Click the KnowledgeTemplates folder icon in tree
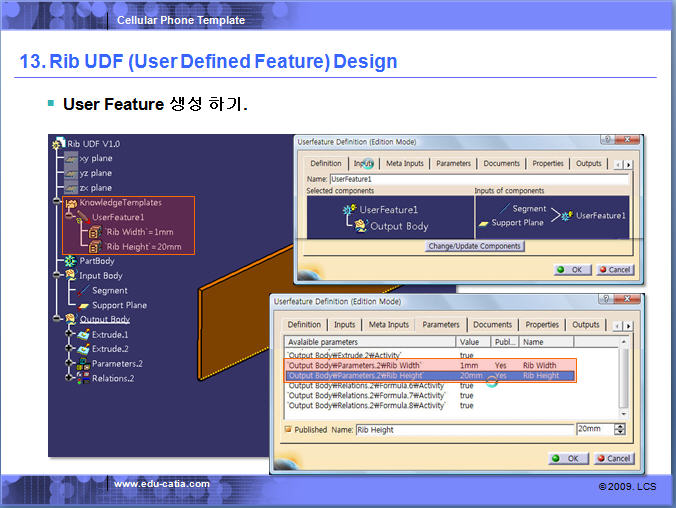Screen dimensions: 676x508 [71, 203]
